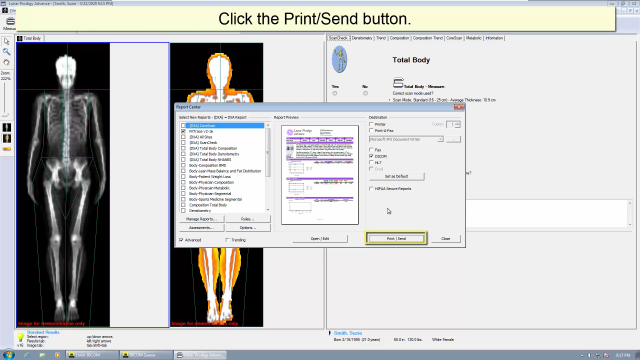Image resolution: width=640 pixels, height=360 pixels.
Task: Open File Explorer folder on taskbar
Action: tap(42, 355)
